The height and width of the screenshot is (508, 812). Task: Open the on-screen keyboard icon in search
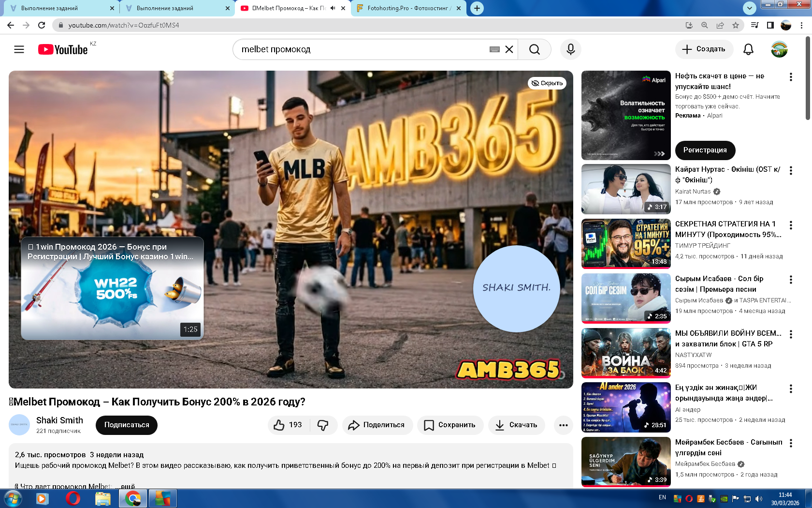pyautogui.click(x=494, y=49)
